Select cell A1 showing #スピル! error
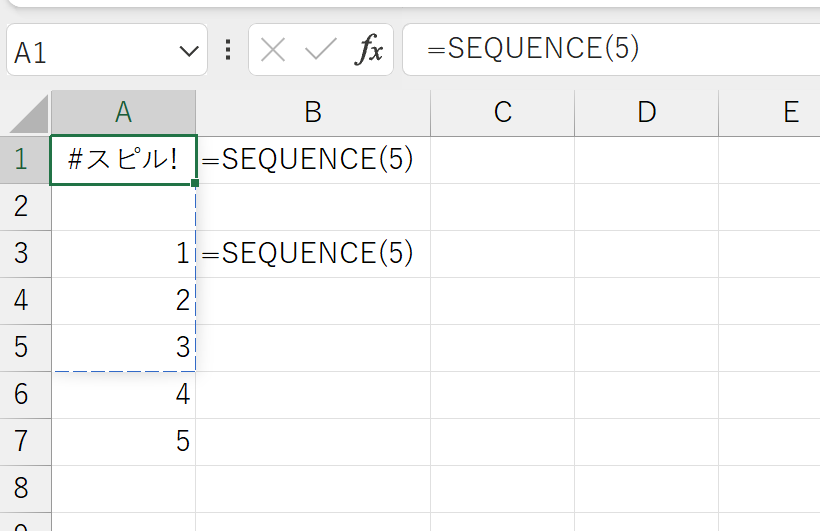 click(x=123, y=160)
